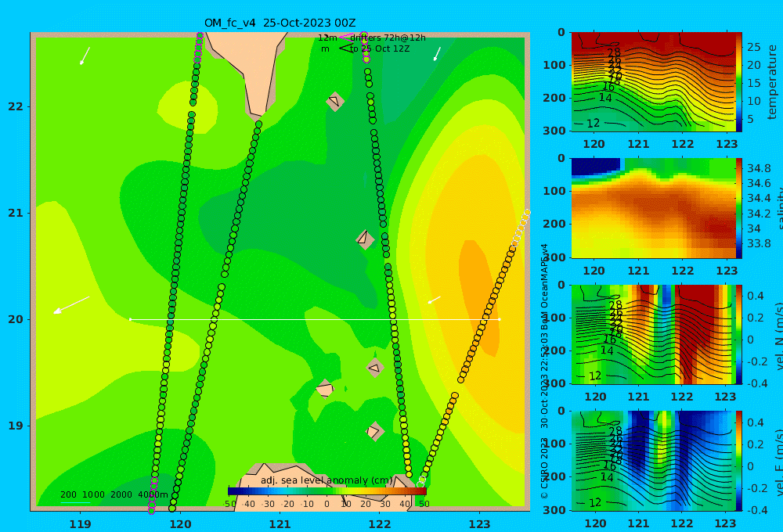Screen dimensions: 783x532
Task: Click the plot title OM_fc_v4 25-Oct-2023 00Z
Action: [x=280, y=23]
